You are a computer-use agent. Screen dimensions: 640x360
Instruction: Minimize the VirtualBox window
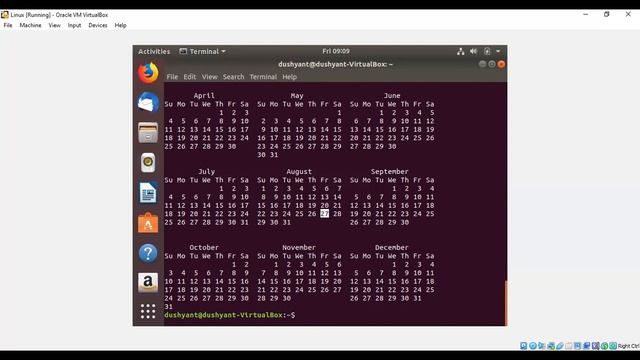(x=586, y=14)
